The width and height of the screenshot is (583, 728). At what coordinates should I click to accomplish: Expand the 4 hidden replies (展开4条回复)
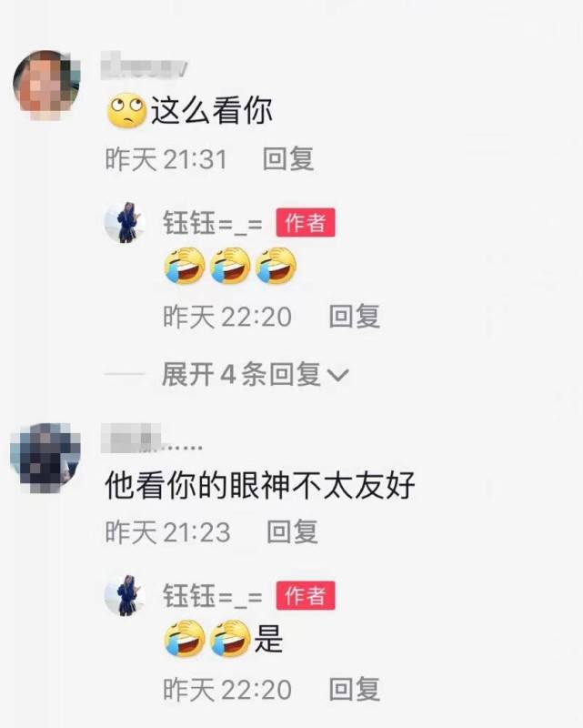tap(255, 374)
